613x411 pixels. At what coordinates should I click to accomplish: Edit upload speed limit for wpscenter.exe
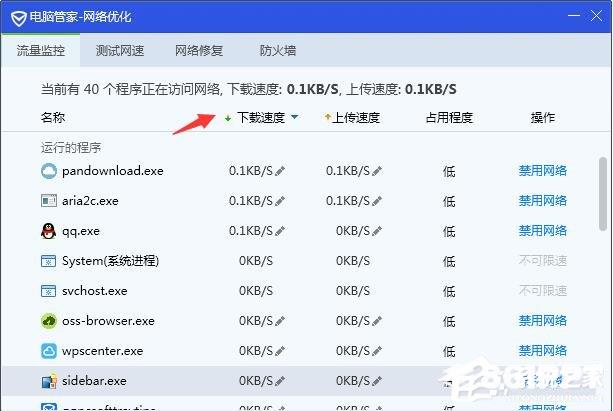(x=377, y=351)
